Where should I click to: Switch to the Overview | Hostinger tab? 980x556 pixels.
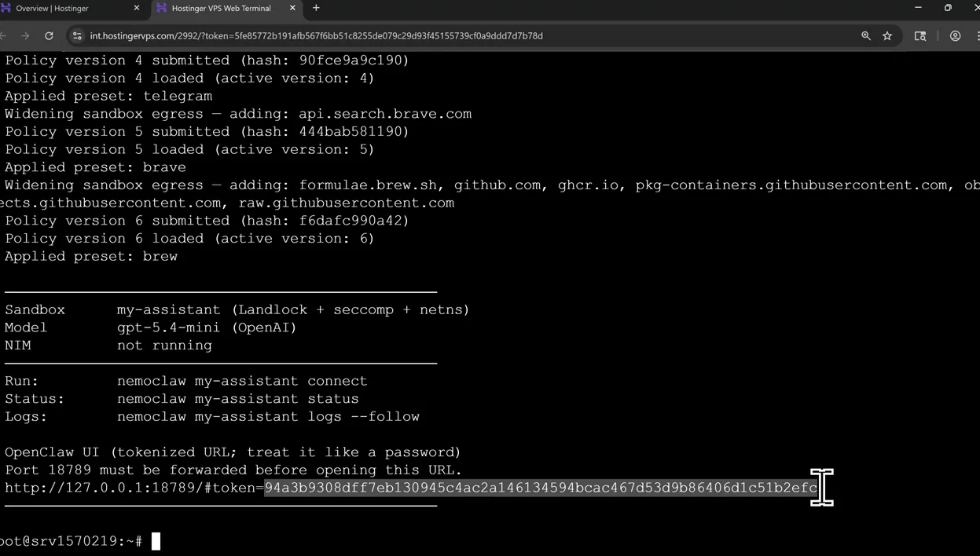click(71, 8)
